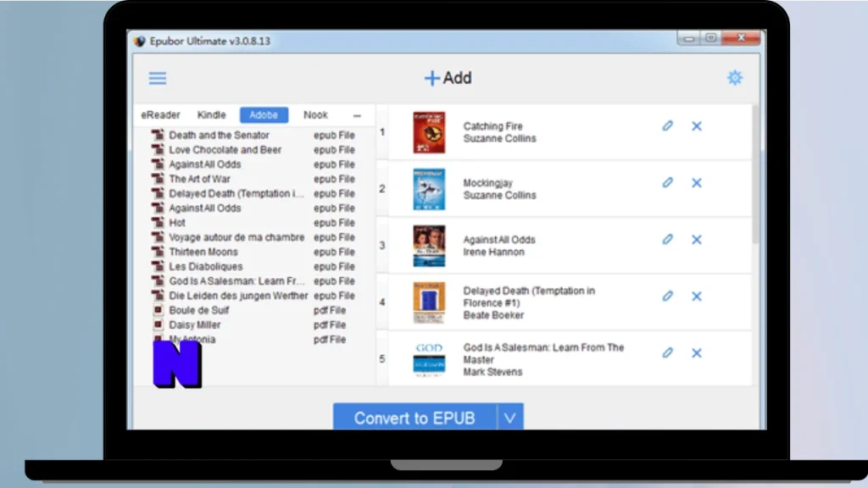Remove Delayed Death (Temptation in Florence #1) from the list
The height and width of the screenshot is (488, 868).
[x=697, y=297]
